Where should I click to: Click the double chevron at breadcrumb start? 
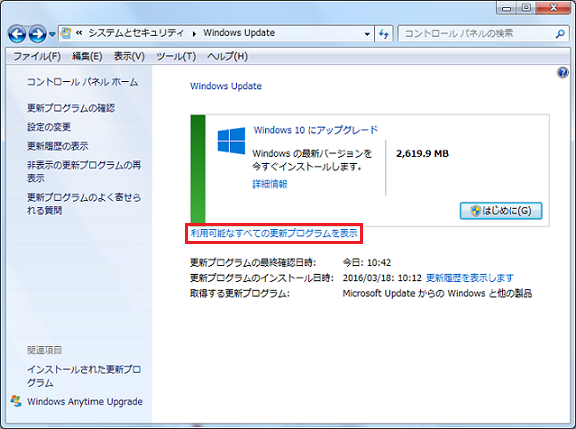pos(79,33)
